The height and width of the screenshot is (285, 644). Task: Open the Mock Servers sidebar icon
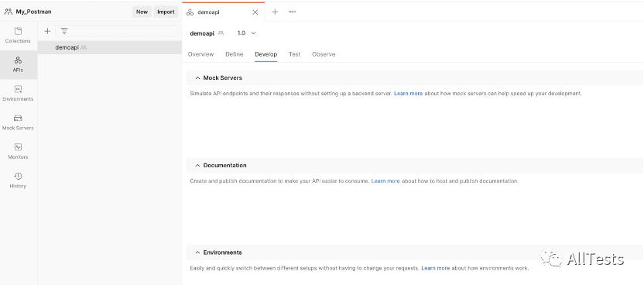pyautogui.click(x=18, y=122)
